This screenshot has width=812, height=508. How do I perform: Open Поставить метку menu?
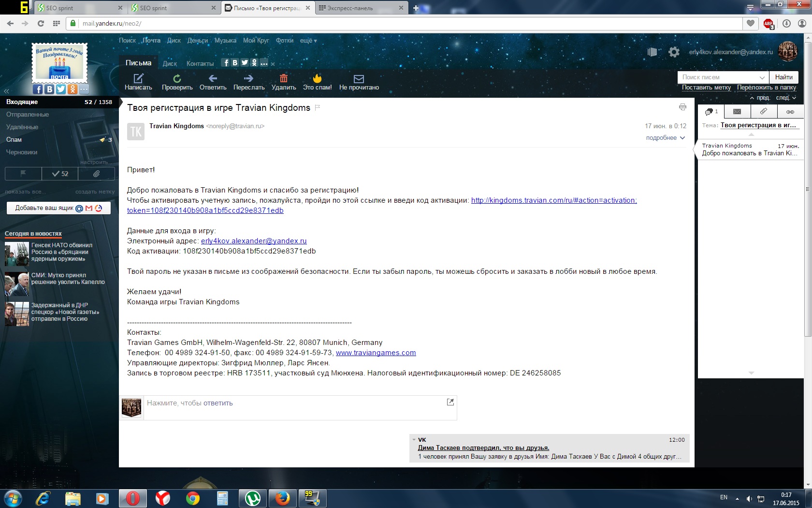[x=706, y=88]
